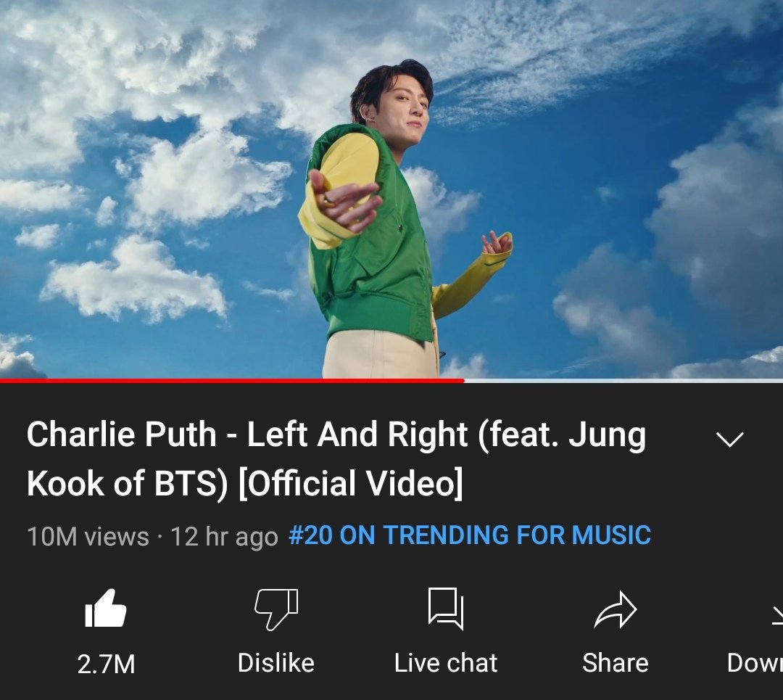Viewport: 783px width, 700px height.
Task: Click the 10M views text
Action: click(x=88, y=537)
